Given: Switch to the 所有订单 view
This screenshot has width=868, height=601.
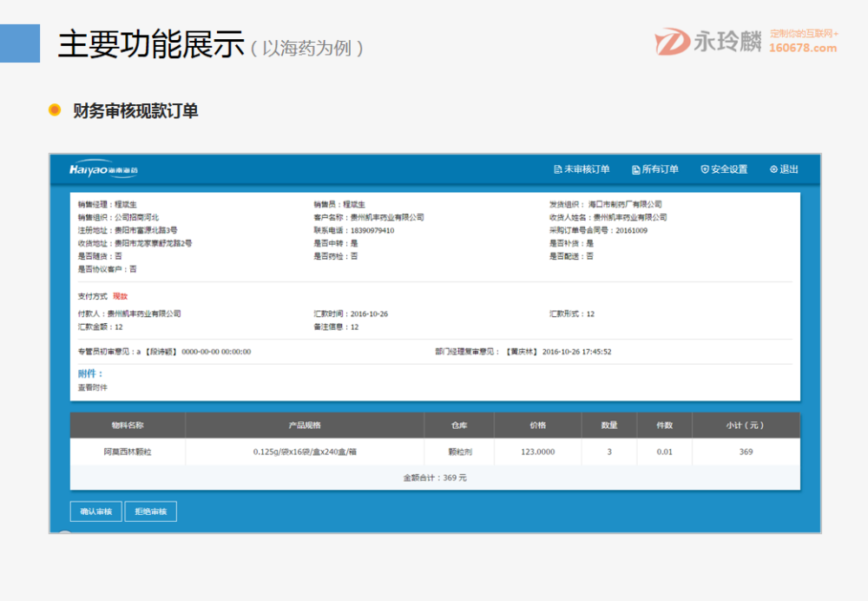Looking at the screenshot, I should coord(657,168).
